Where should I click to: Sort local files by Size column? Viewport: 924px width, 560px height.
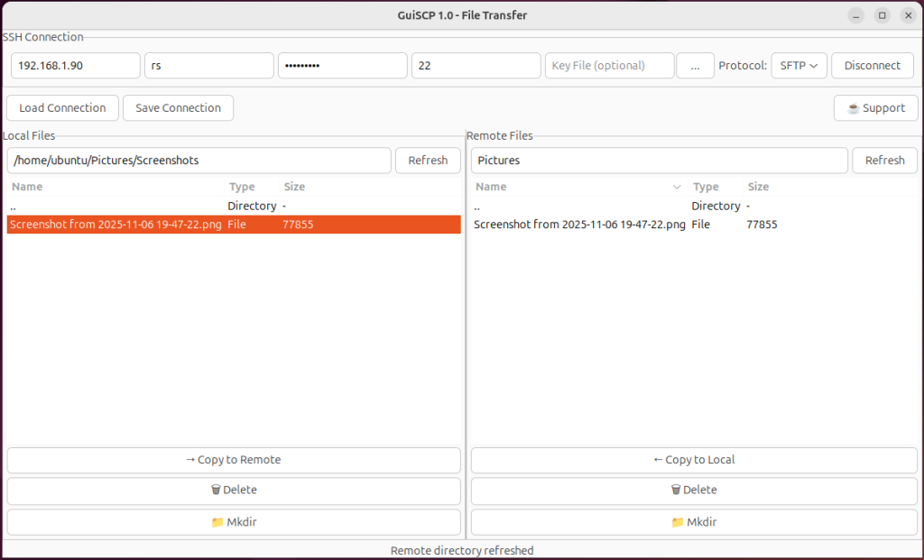pyautogui.click(x=294, y=187)
